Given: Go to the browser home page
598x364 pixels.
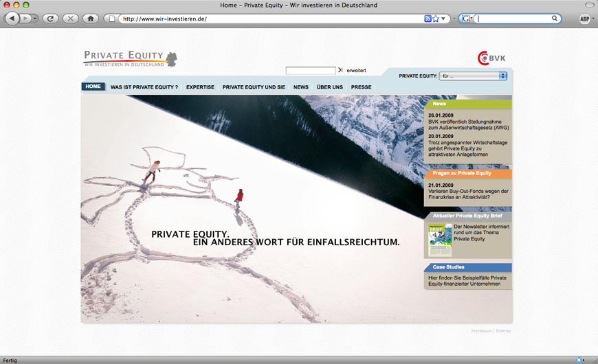Looking at the screenshot, I should coord(90,19).
